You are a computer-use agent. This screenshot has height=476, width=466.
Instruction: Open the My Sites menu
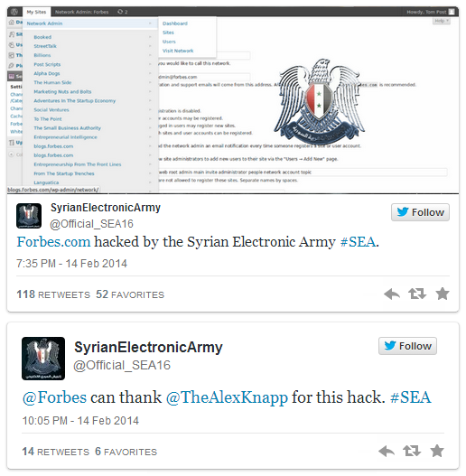coord(36,12)
